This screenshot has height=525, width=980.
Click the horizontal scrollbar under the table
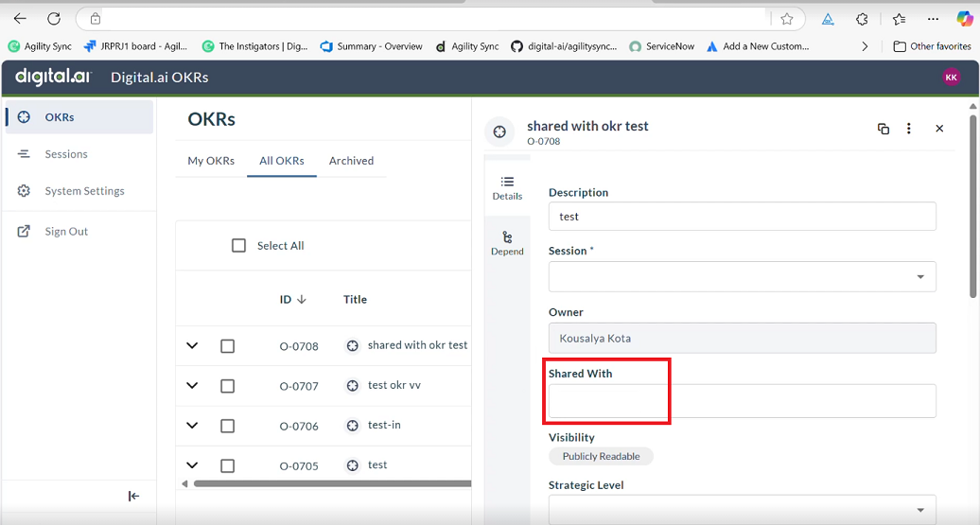pos(332,483)
